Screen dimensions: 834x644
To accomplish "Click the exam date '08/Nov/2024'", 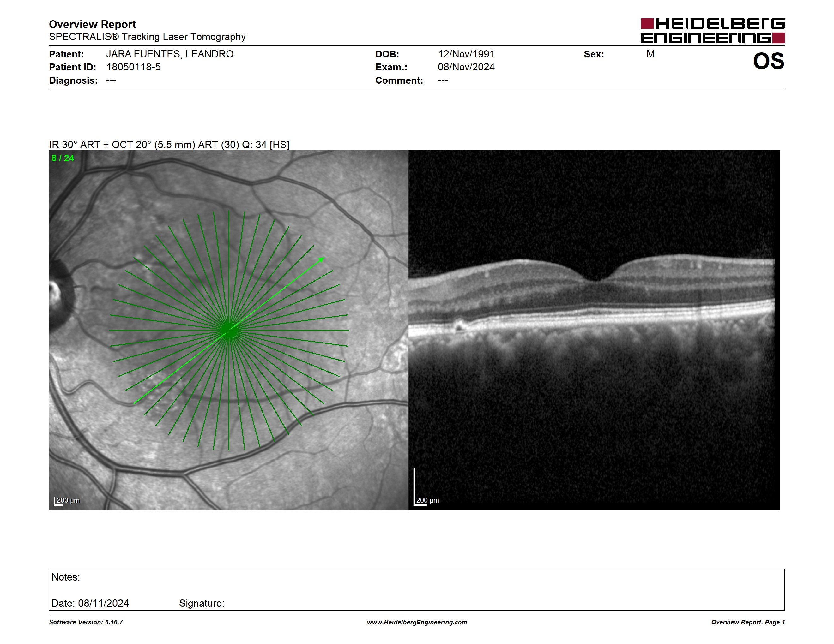I will (466, 67).
